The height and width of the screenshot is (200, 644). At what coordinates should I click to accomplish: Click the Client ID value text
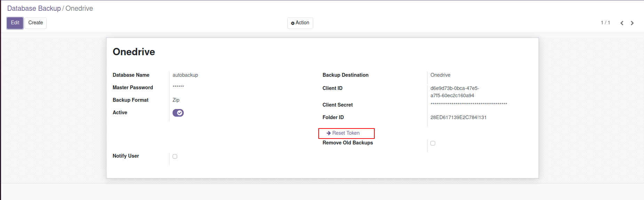click(454, 92)
